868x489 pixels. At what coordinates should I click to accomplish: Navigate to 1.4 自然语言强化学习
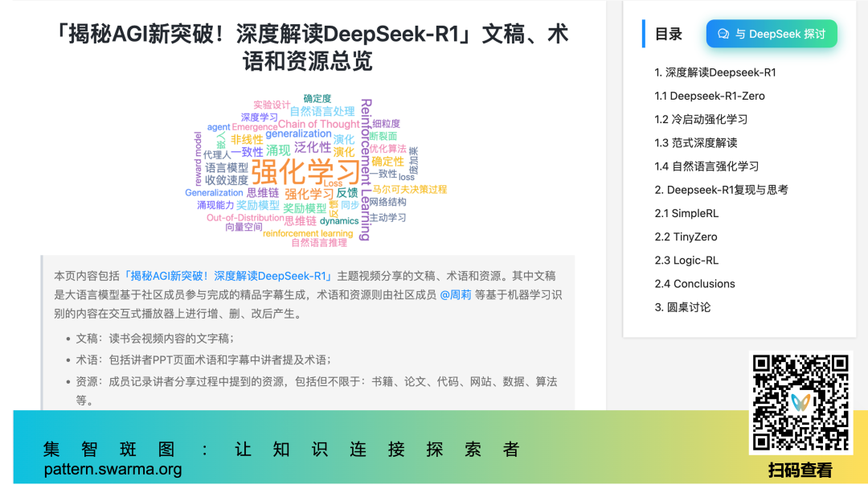click(706, 166)
